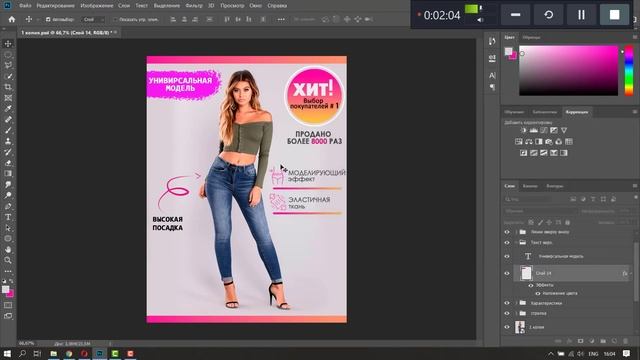640x360 pixels.
Task: Open the Character panel icon
Action: 492,76
